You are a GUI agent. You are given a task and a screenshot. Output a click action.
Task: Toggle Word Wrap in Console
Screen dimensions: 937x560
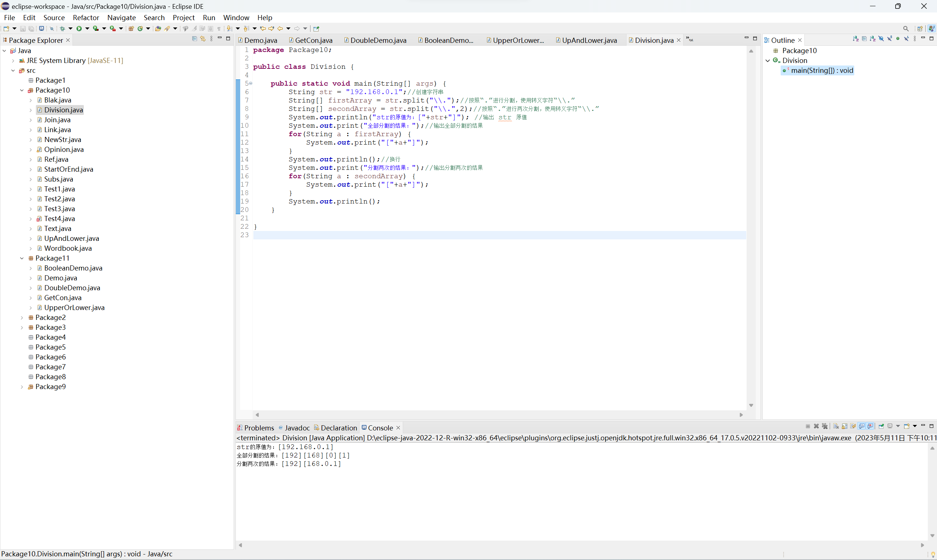pos(853,426)
